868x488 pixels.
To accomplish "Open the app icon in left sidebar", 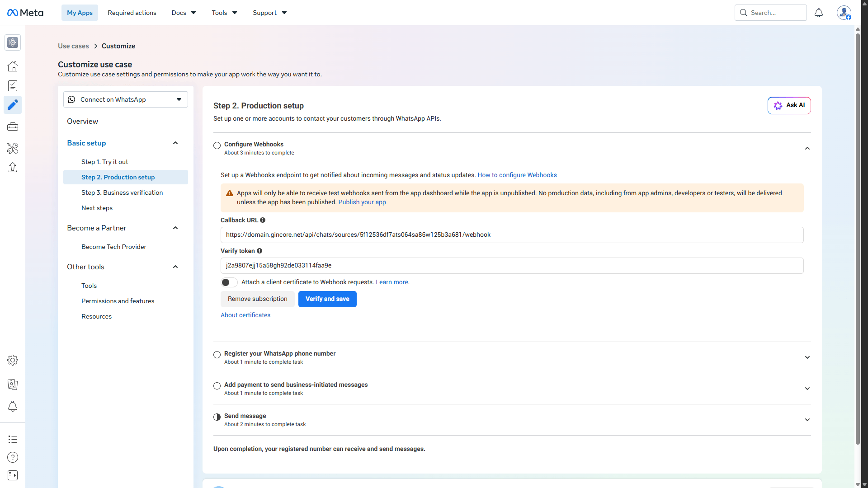I will pyautogui.click(x=13, y=42).
